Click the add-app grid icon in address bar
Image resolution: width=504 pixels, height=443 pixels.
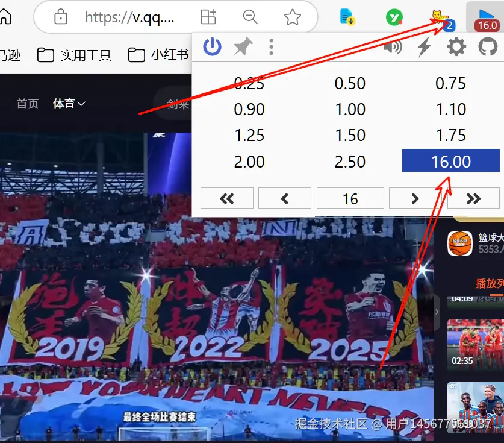[208, 17]
